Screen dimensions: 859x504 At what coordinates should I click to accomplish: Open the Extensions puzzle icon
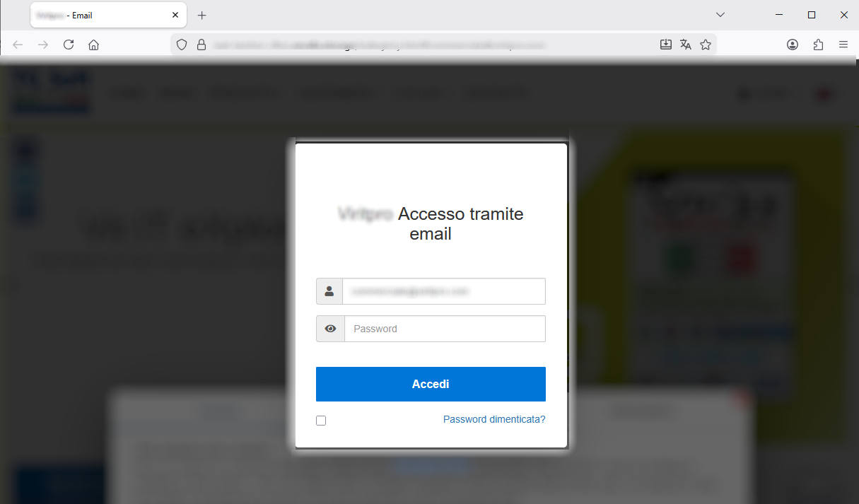point(818,45)
